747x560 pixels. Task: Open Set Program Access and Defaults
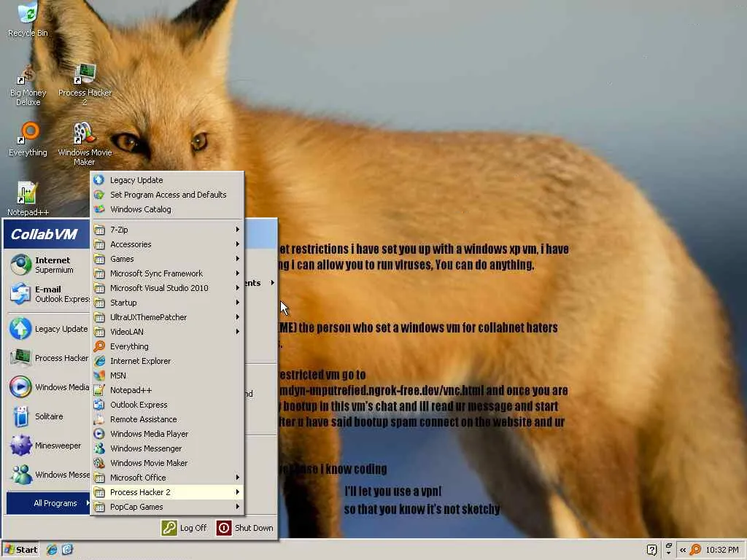[167, 195]
